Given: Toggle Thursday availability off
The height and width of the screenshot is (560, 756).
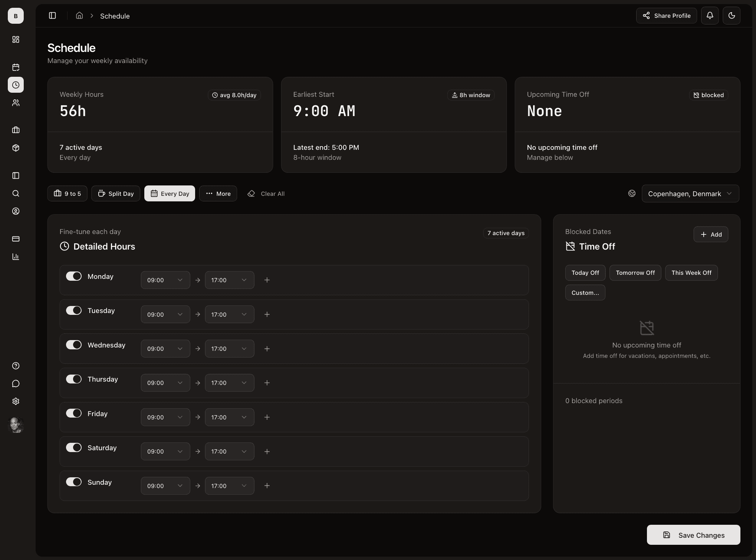Looking at the screenshot, I should click(74, 379).
